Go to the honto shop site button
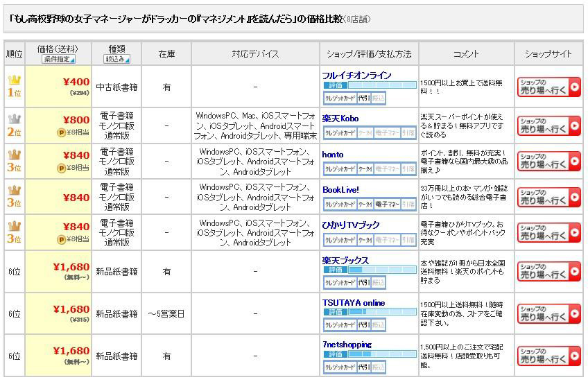This screenshot has width=588, height=382. 549,162
